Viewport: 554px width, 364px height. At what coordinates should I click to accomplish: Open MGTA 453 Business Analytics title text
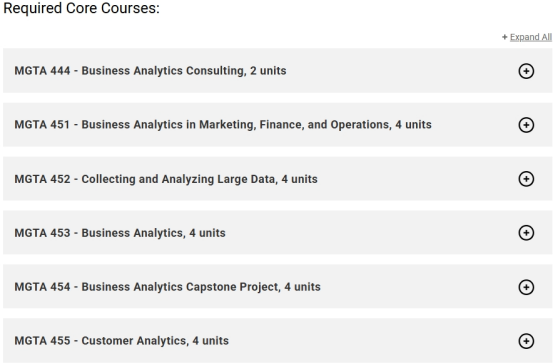[x=120, y=233]
